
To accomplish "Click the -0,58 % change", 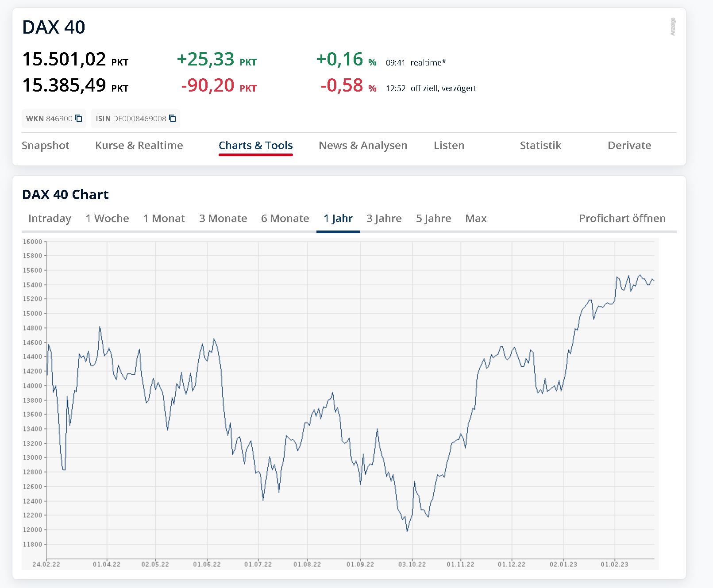I will tap(348, 85).
